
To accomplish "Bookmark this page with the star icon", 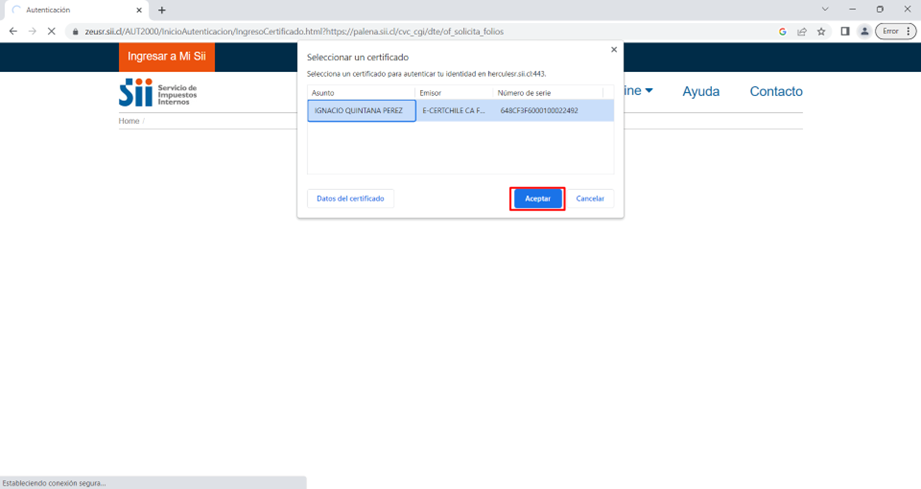I will [x=821, y=31].
